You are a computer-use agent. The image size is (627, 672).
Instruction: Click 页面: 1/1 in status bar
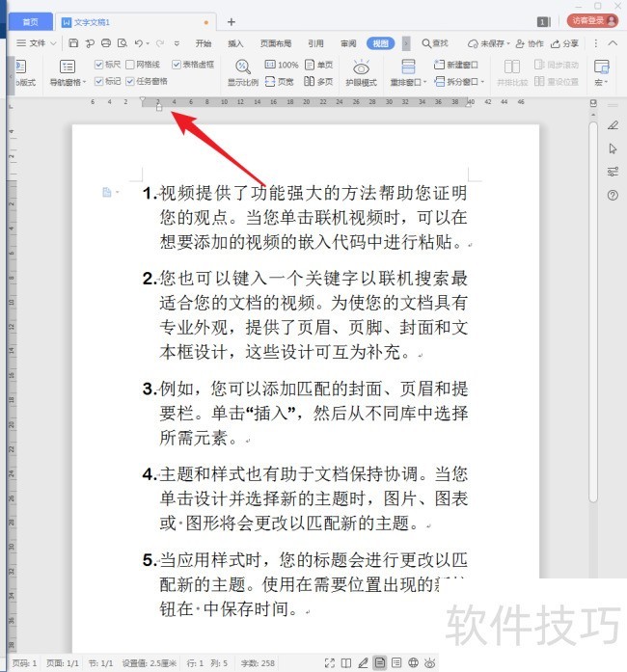coord(63,663)
